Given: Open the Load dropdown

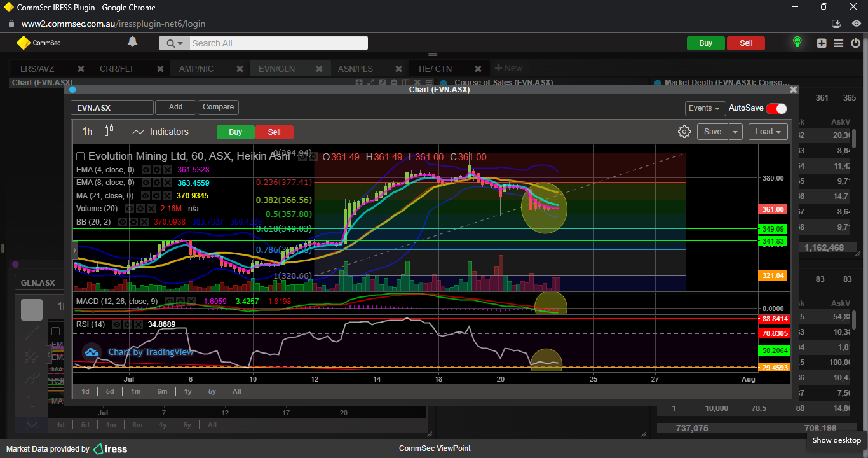Looking at the screenshot, I should point(768,132).
